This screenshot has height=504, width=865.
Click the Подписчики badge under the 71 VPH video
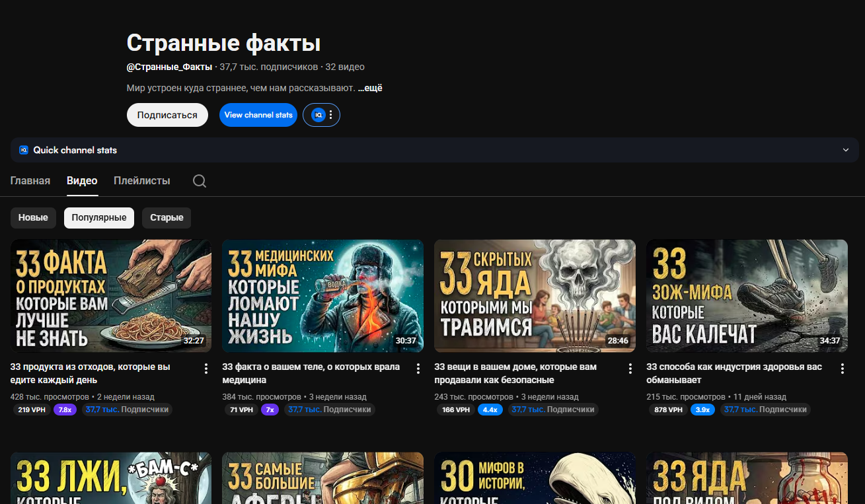[329, 410]
